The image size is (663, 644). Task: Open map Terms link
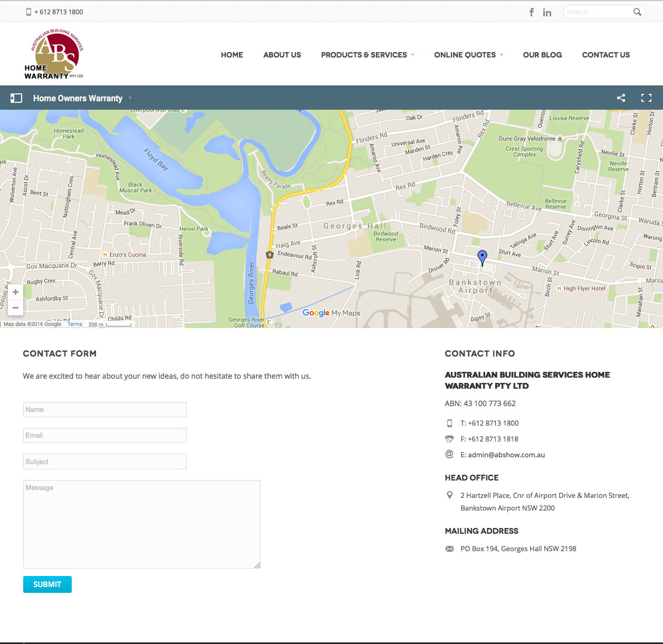coord(74,324)
